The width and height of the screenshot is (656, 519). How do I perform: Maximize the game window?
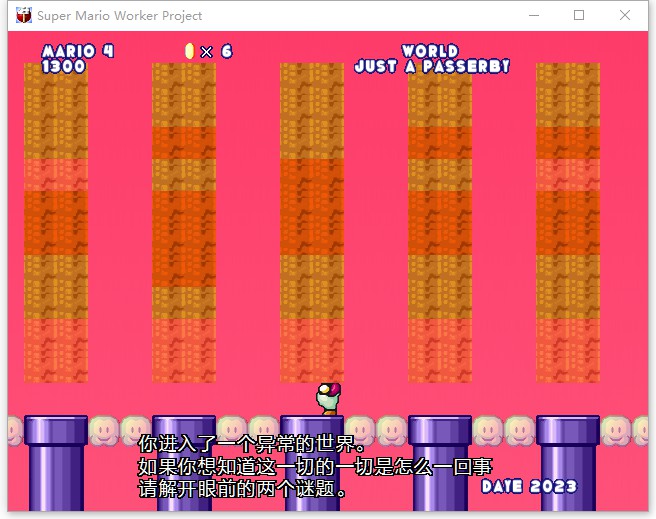[579, 15]
